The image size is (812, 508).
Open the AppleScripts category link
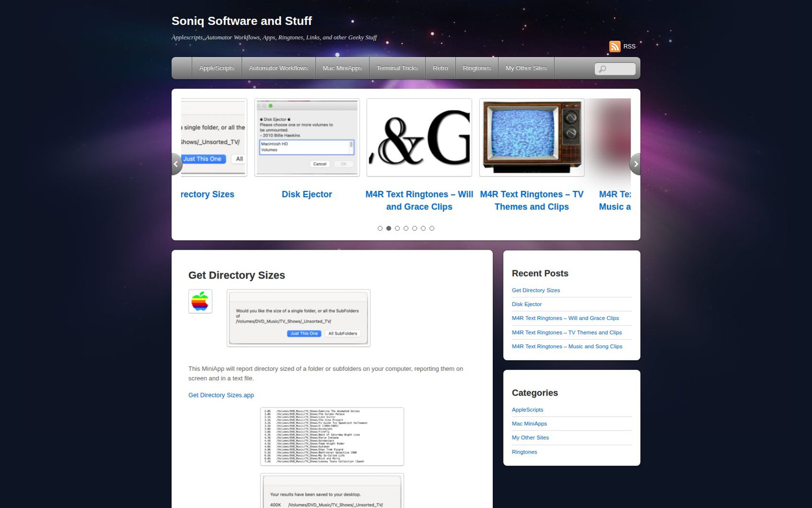point(528,410)
